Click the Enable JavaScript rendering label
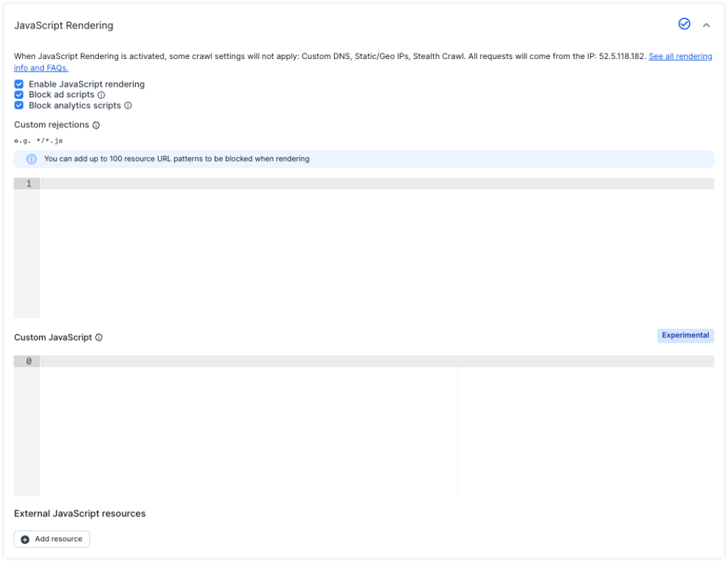 (x=87, y=84)
